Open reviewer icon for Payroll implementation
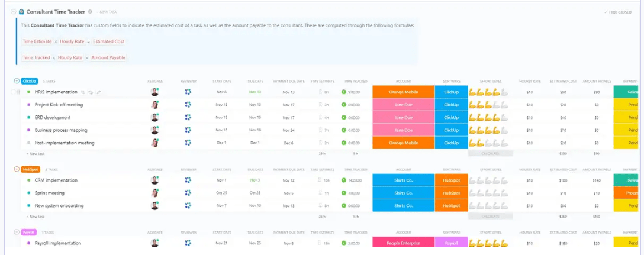This screenshot has height=255, width=644. 188,243
